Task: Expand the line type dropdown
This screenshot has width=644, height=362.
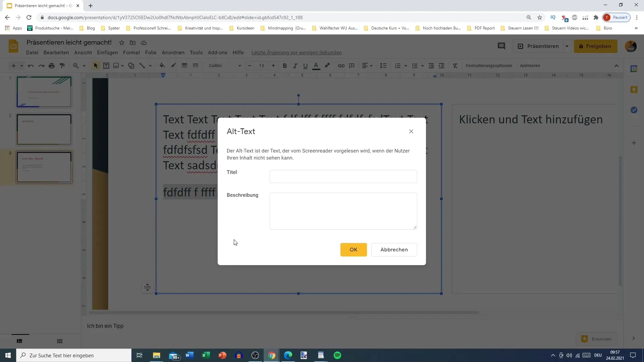Action: [x=150, y=66]
